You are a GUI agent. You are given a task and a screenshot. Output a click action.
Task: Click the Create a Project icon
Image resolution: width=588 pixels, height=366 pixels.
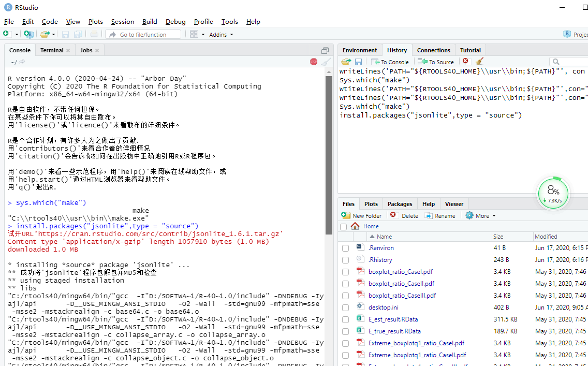28,34
